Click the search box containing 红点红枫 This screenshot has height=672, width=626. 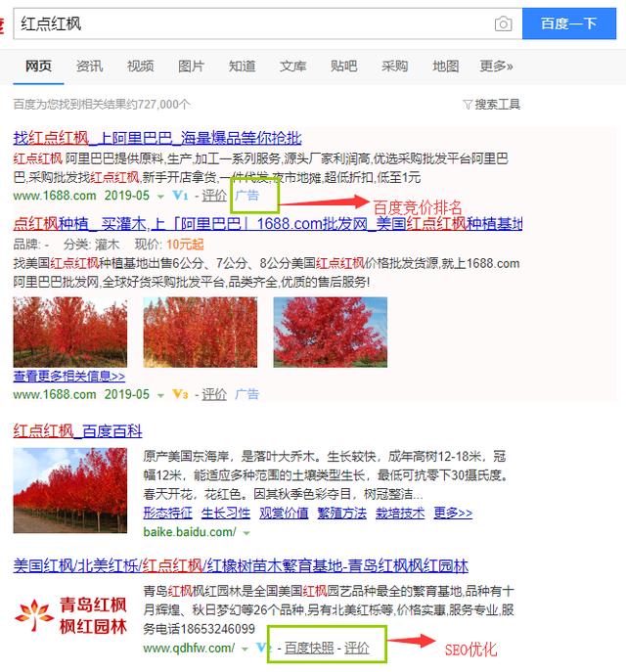tap(252, 23)
